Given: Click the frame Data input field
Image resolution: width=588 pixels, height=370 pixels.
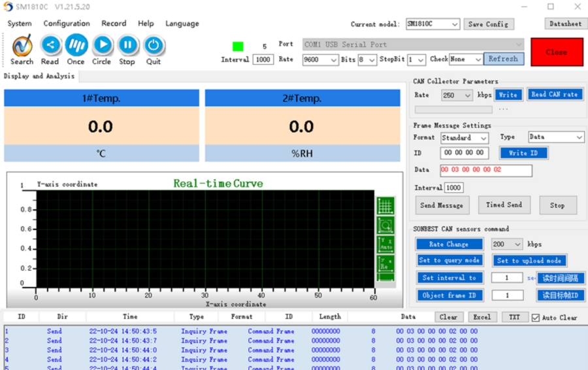Looking at the screenshot, I should coord(485,170).
